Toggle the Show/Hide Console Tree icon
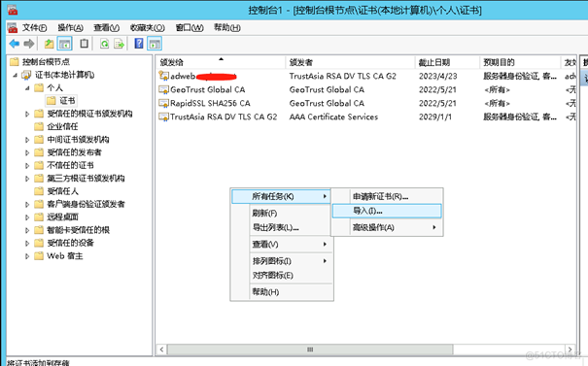Viewport: 588px width, 366px height. [64, 44]
